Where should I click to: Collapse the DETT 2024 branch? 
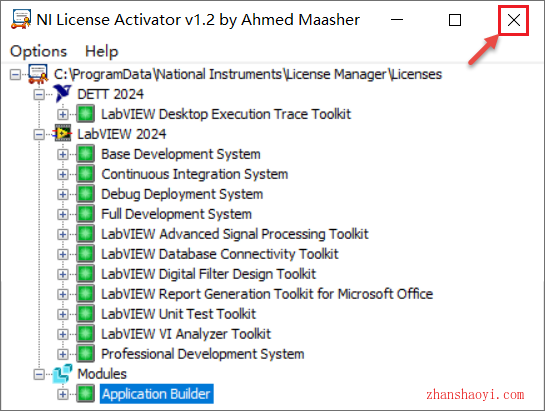point(39,94)
